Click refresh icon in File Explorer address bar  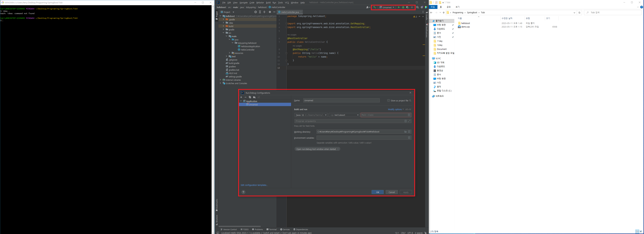(x=579, y=12)
